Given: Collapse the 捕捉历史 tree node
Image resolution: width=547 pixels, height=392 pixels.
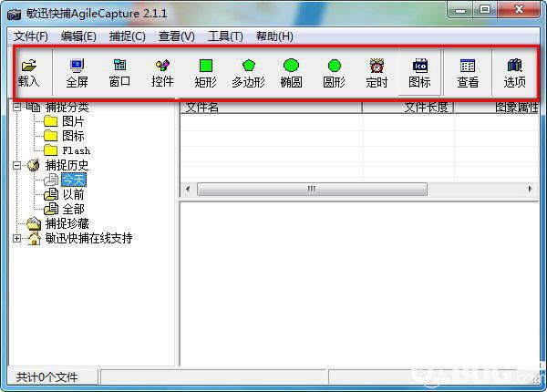Looking at the screenshot, I should pyautogui.click(x=16, y=165).
